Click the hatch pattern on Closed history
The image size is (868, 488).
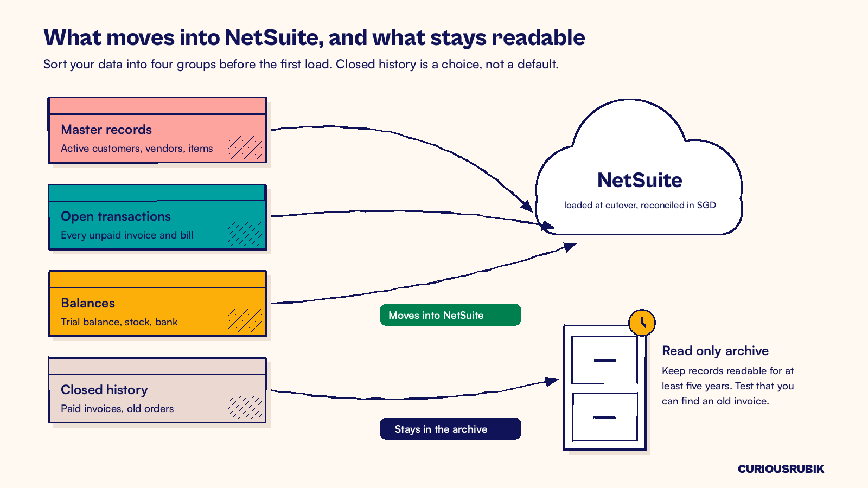click(x=245, y=407)
